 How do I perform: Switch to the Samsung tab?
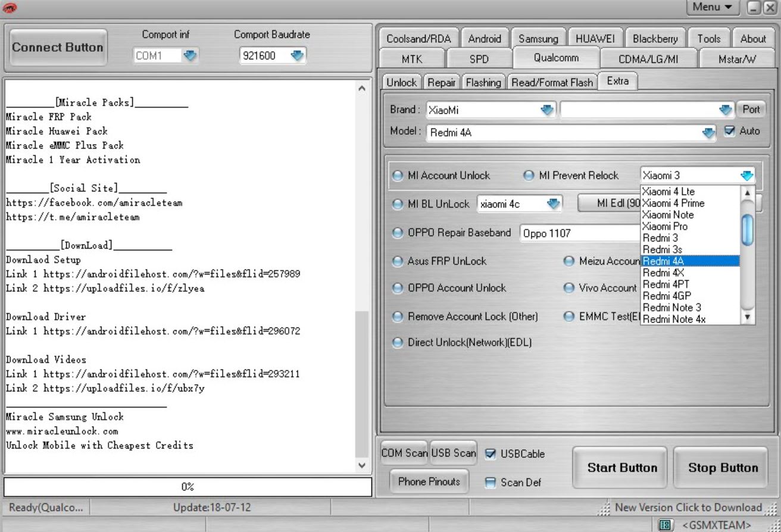tap(538, 39)
